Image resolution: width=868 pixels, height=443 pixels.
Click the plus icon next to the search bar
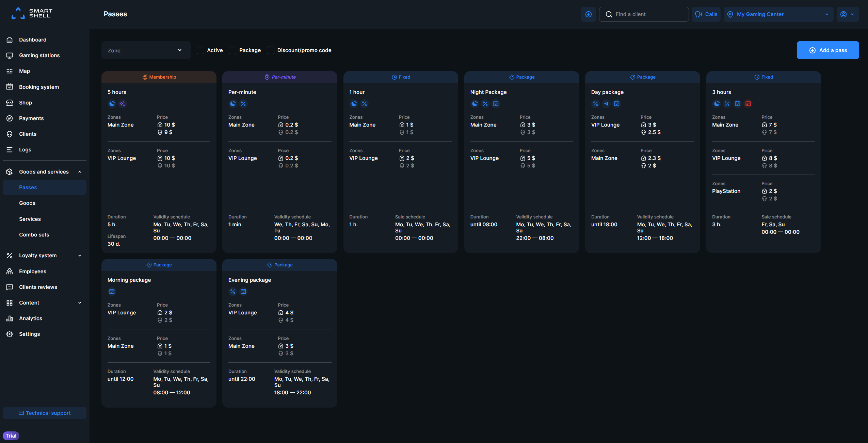tap(589, 14)
